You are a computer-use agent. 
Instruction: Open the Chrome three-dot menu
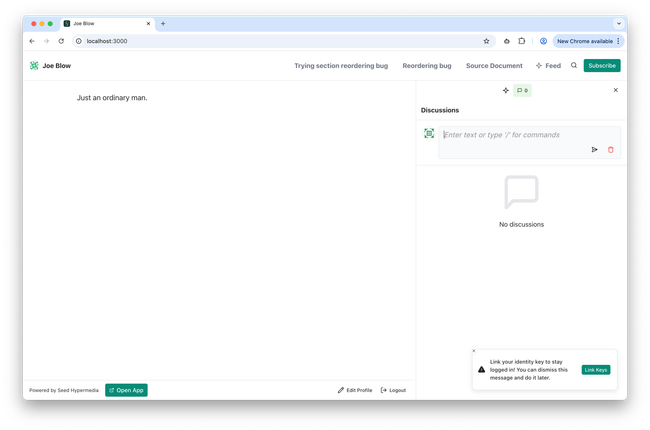(618, 41)
